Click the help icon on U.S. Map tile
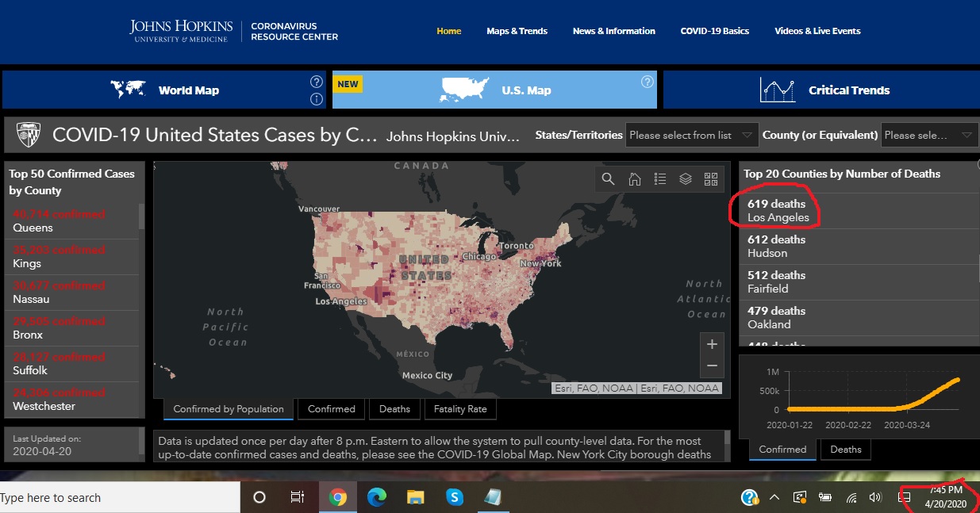This screenshot has width=980, height=513. click(648, 82)
